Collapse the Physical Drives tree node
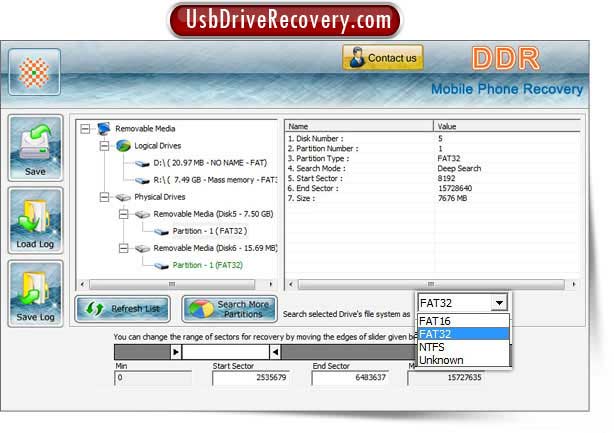 point(105,197)
